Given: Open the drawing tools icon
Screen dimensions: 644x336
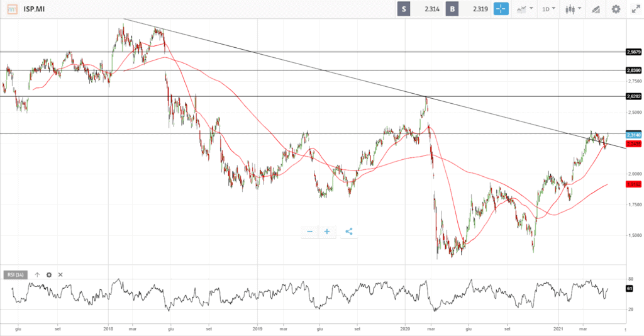Looking at the screenshot, I should [x=596, y=9].
